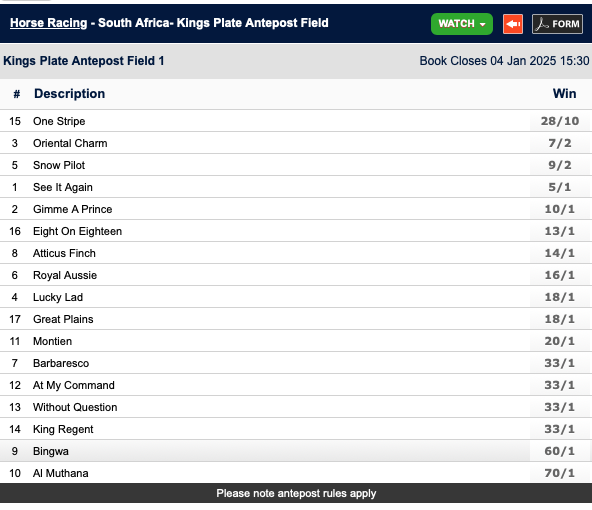Select Royal Aussie 16/1 odds
This screenshot has width=592, height=510.
point(560,275)
